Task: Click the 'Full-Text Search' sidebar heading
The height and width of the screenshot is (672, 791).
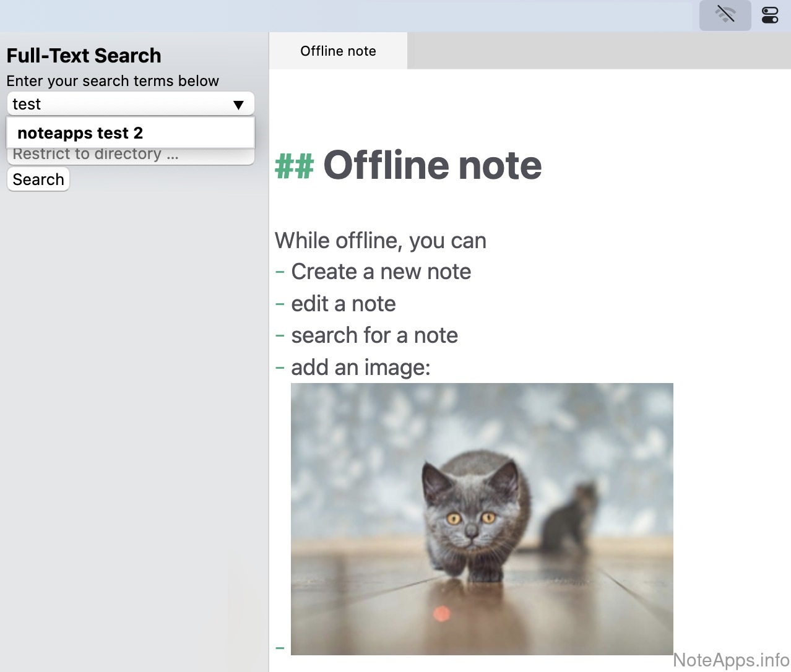Action: point(84,56)
